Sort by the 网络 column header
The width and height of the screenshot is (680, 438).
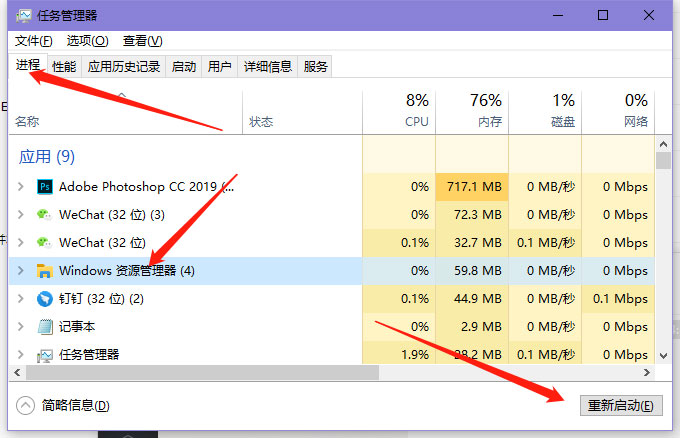tap(618, 112)
